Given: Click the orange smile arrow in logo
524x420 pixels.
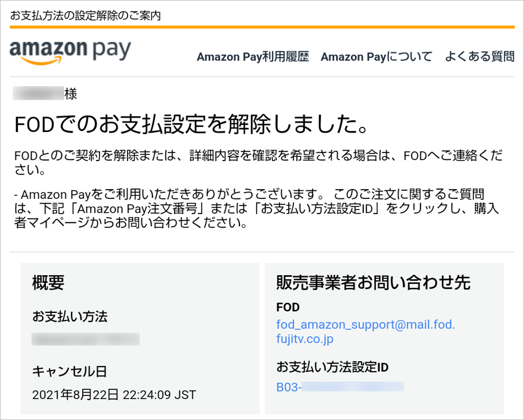Looking at the screenshot, I should (x=41, y=61).
